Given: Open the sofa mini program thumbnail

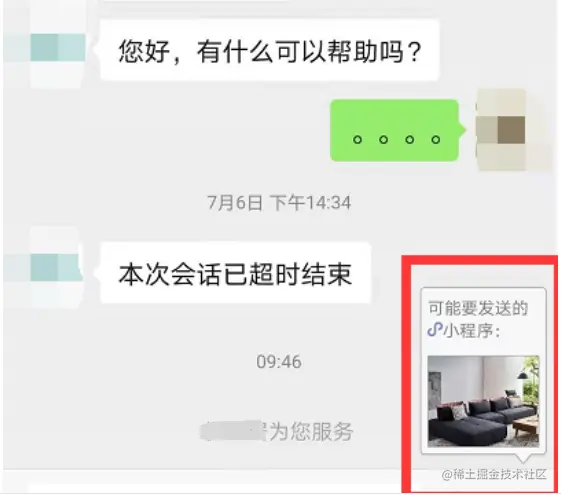Looking at the screenshot, I should [483, 401].
